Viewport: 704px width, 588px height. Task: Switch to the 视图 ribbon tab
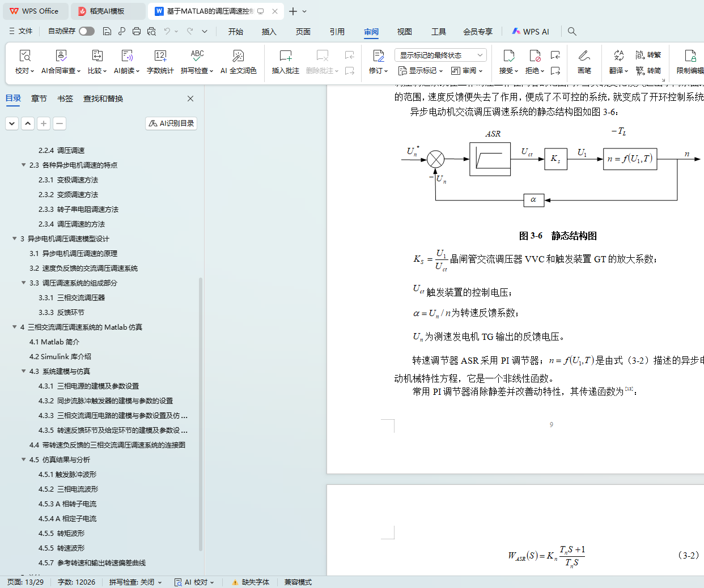(x=404, y=32)
